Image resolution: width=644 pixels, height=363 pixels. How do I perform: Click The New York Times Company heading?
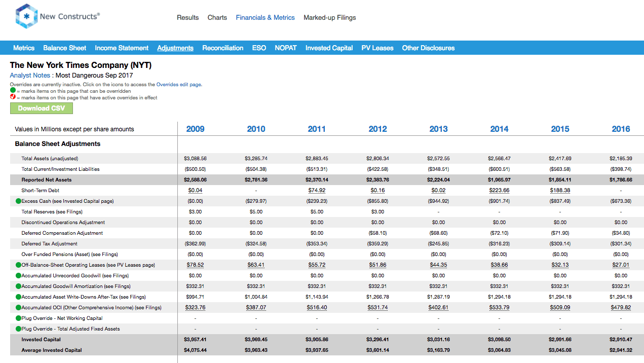coord(81,65)
